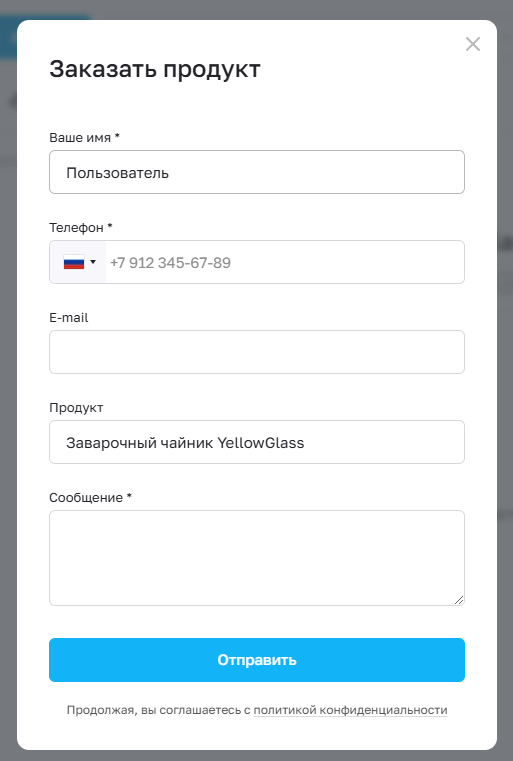Click the Заказать продукт heading
Screen dimensions: 513x761
tap(155, 69)
